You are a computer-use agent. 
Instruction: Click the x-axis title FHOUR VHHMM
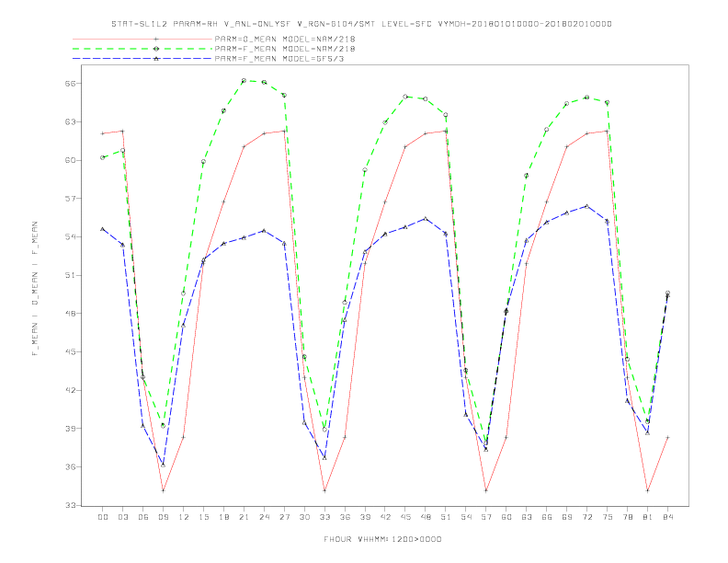(x=382, y=539)
